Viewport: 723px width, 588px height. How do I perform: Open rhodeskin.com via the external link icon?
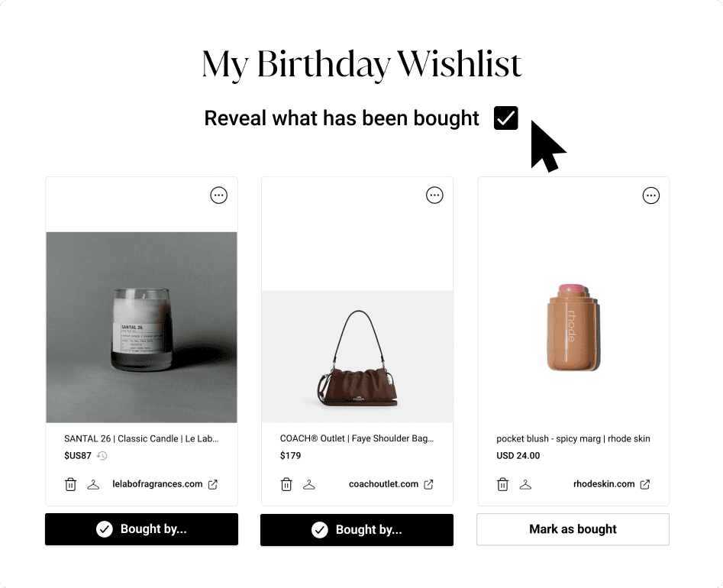[x=644, y=483]
